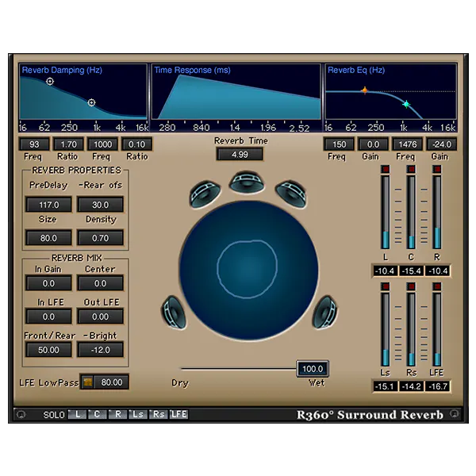The image size is (476, 476).
Task: Click the Out LFE value 0.00
Action: 100,317
